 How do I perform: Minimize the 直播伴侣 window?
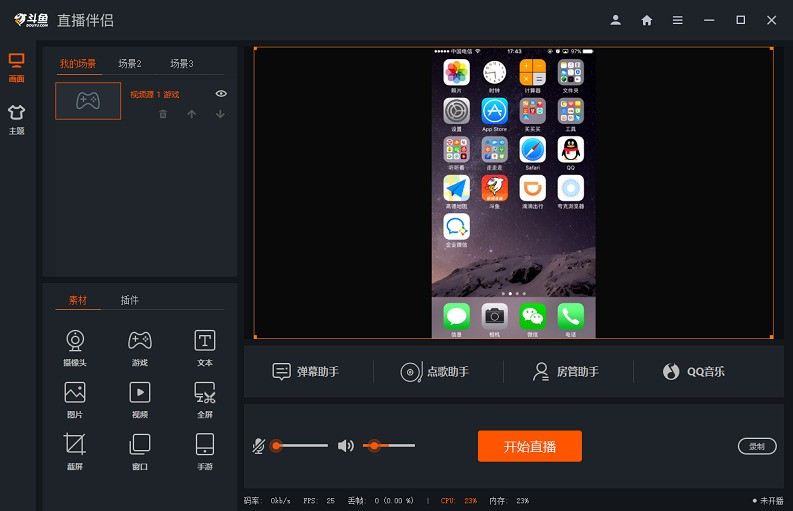coord(709,20)
